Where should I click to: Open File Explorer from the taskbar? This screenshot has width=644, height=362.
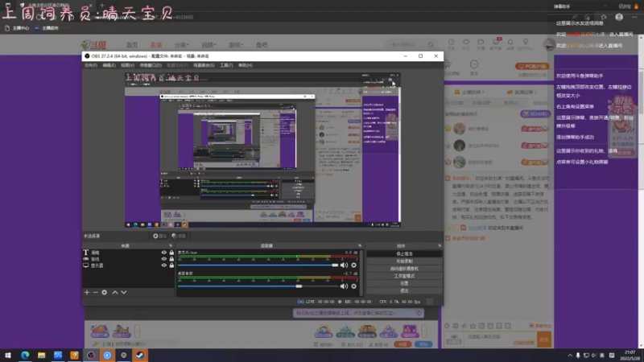(x=42, y=355)
